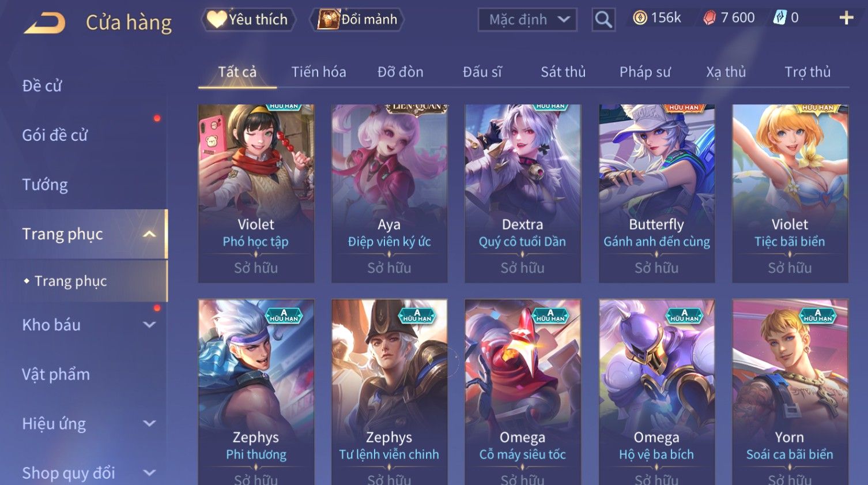This screenshot has width=868, height=485.
Task: Select the Tiến hóa tab
Action: (x=319, y=72)
